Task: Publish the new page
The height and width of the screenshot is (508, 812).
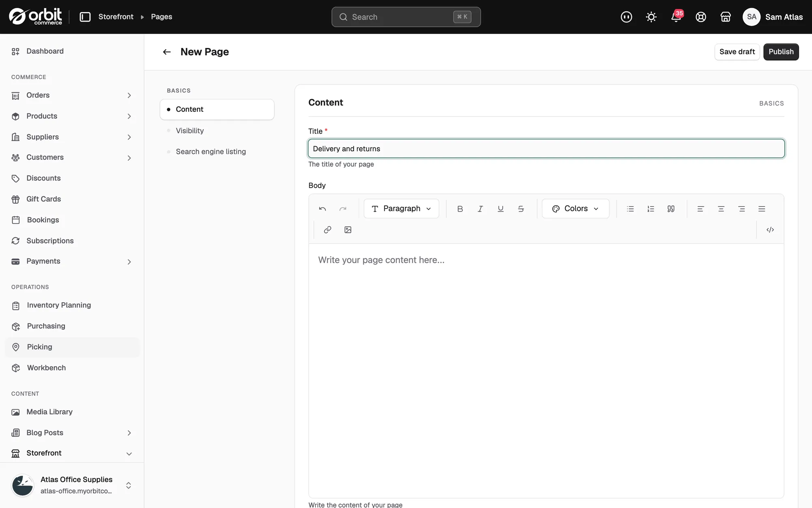Action: [781, 52]
